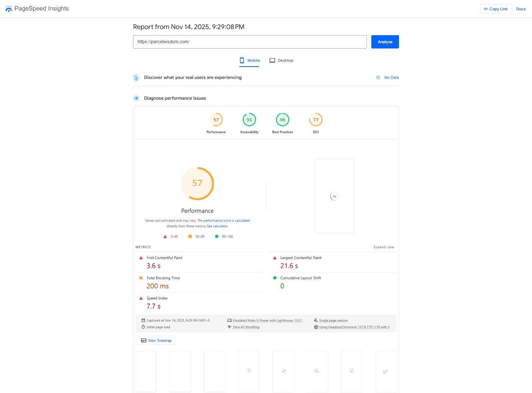Click the Diagnose performance issues icon
The height and width of the screenshot is (393, 532).
[x=136, y=98]
